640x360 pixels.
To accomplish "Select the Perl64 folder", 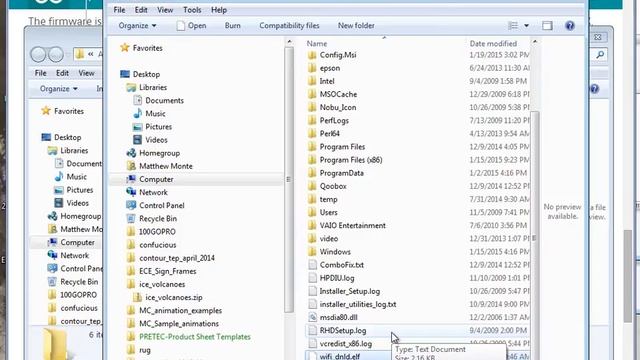I will pyautogui.click(x=324, y=133).
